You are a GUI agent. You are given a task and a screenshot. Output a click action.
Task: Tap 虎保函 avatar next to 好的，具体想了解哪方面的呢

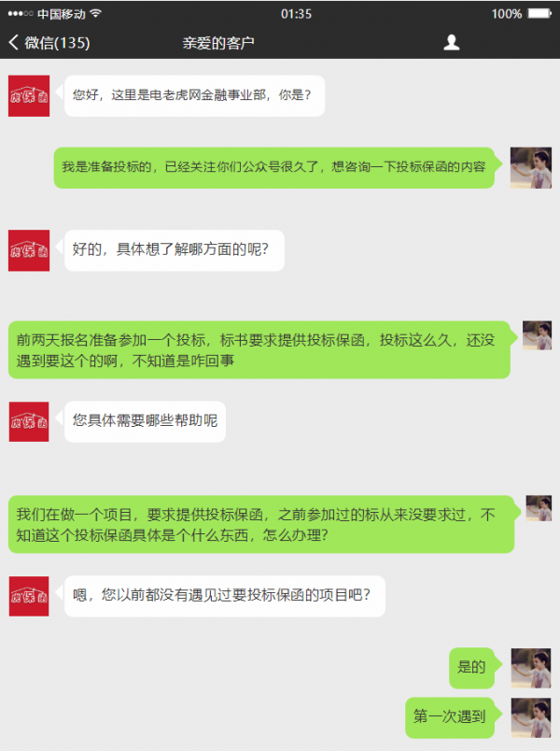point(29,250)
